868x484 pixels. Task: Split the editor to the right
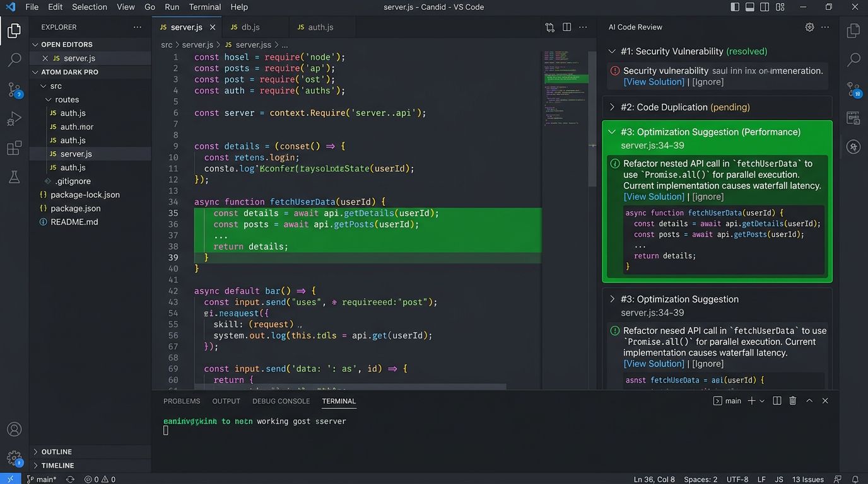point(567,27)
